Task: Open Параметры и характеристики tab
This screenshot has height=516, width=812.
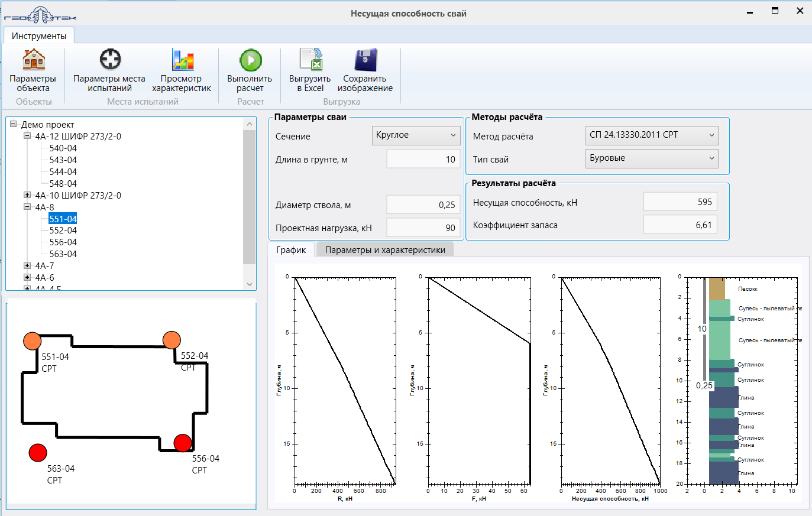Action: click(385, 249)
